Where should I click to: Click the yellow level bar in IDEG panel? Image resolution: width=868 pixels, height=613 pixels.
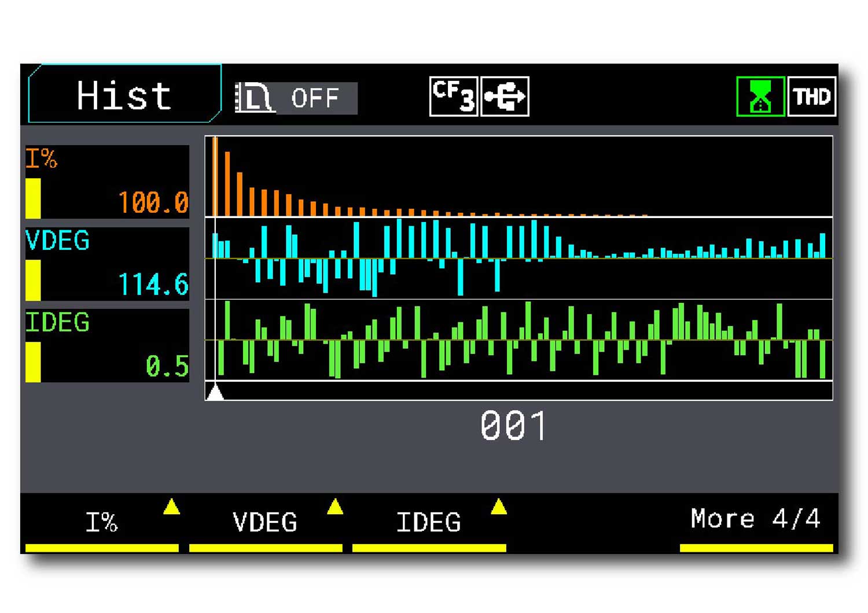(x=33, y=362)
